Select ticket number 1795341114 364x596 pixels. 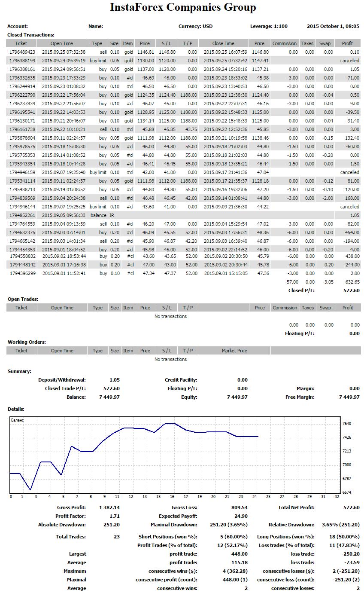(22, 181)
